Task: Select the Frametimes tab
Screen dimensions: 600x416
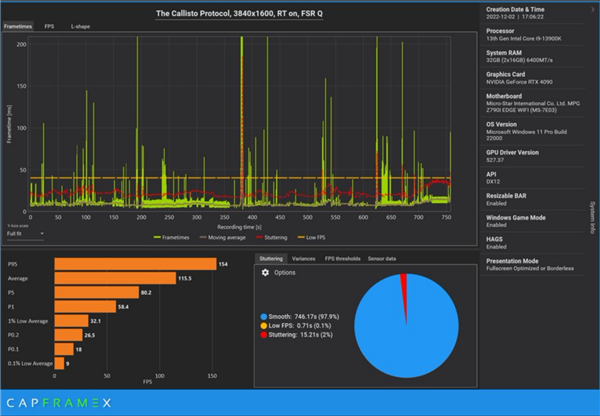Action: [18, 26]
